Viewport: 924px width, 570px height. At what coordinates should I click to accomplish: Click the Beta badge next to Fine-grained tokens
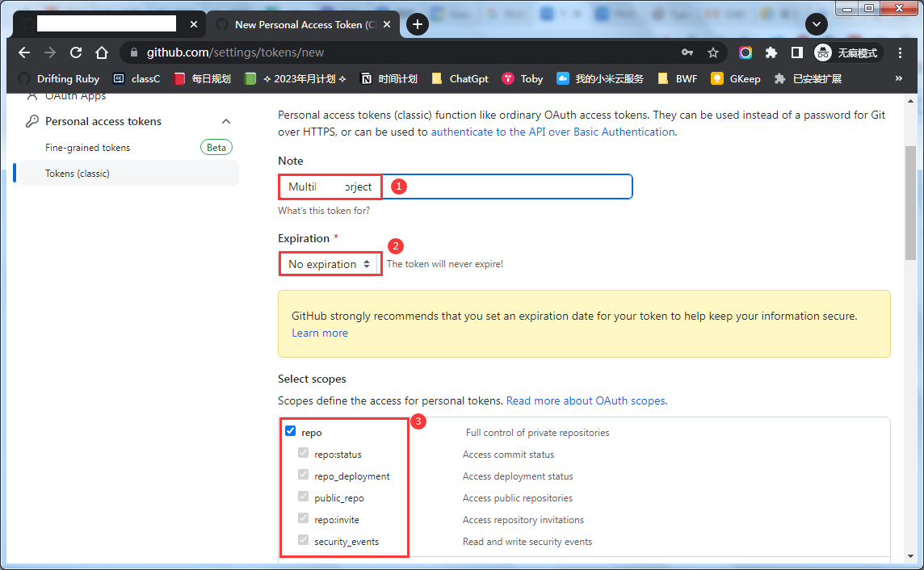(x=216, y=148)
